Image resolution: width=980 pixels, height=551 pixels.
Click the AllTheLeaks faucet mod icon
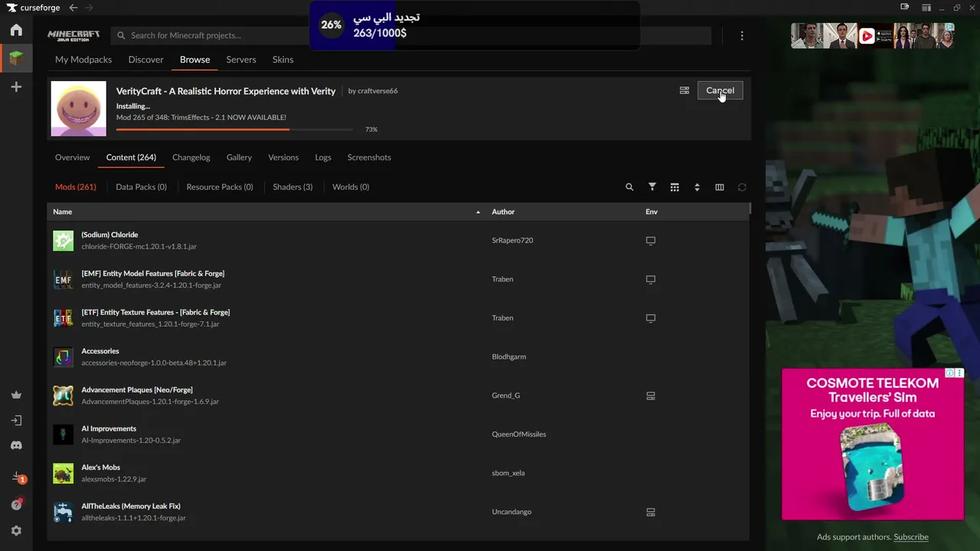point(63,512)
